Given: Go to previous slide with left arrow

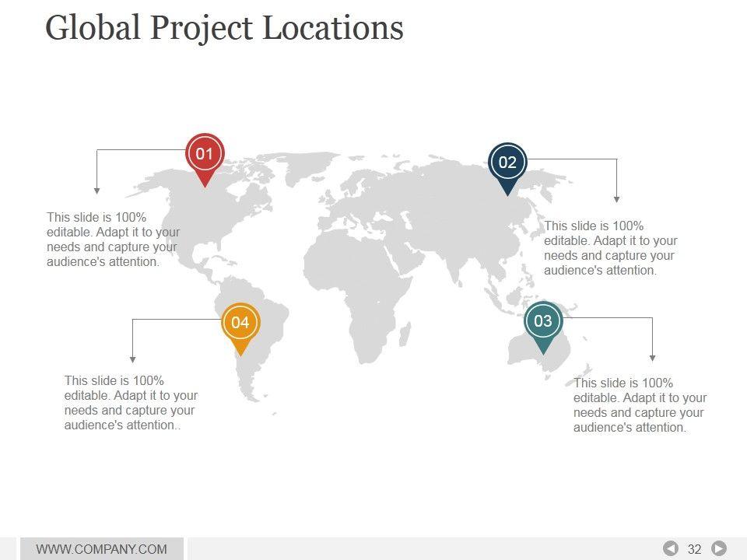Looking at the screenshot, I should click(x=670, y=549).
